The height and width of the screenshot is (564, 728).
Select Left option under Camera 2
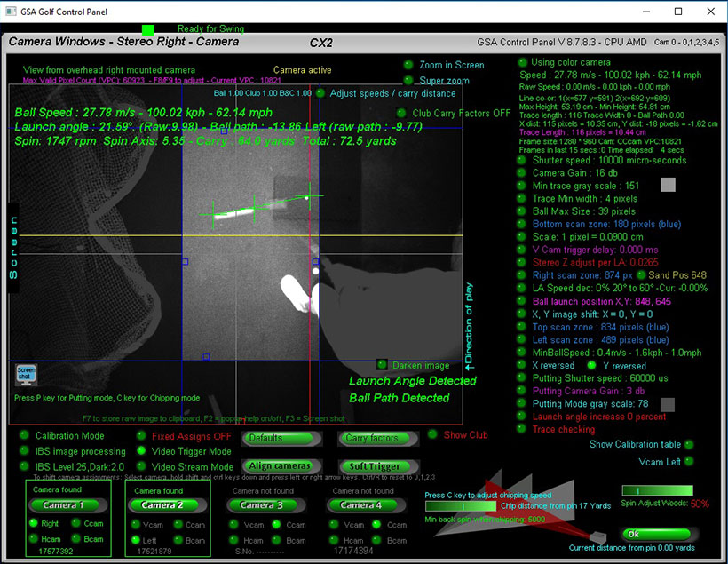(136, 540)
